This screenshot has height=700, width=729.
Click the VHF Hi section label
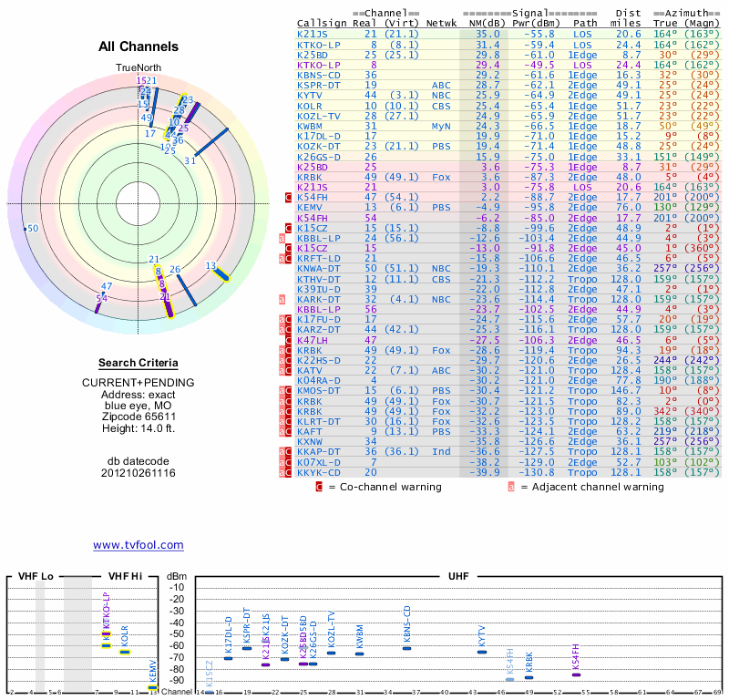point(125,577)
